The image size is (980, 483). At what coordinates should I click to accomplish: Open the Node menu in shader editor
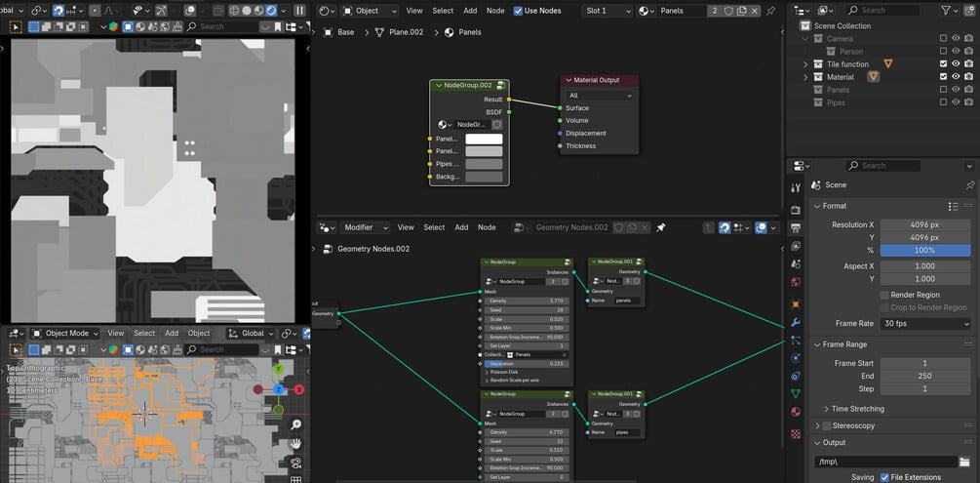tap(495, 11)
